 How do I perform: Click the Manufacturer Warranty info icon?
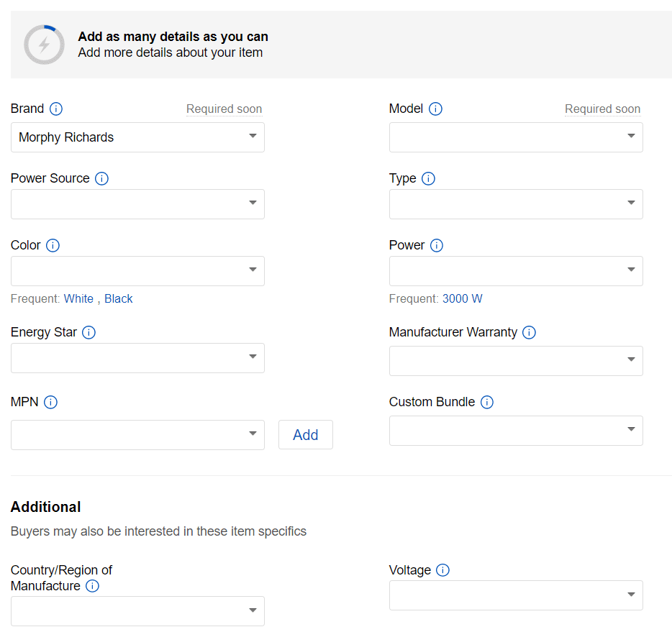[529, 332]
